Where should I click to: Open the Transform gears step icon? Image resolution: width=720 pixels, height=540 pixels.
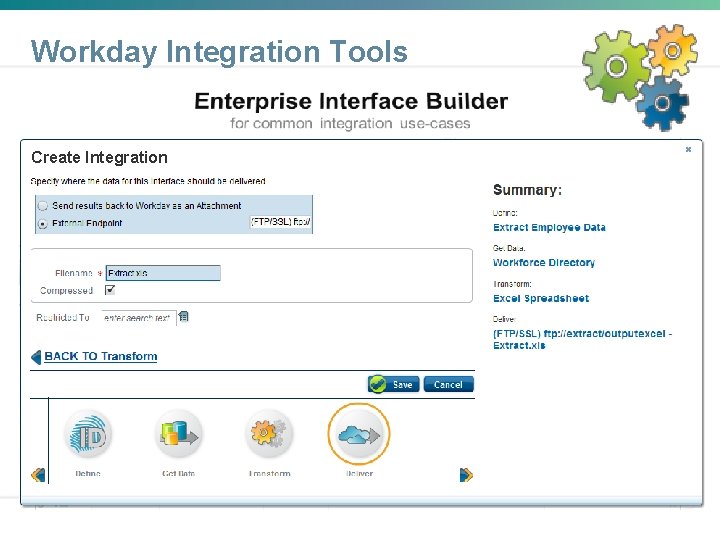coord(269,434)
